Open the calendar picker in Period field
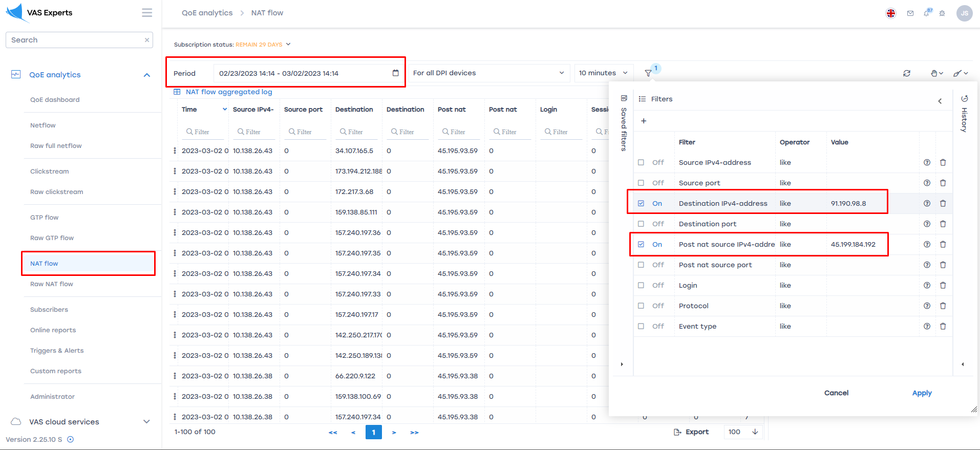Image resolution: width=980 pixels, height=450 pixels. coord(395,73)
